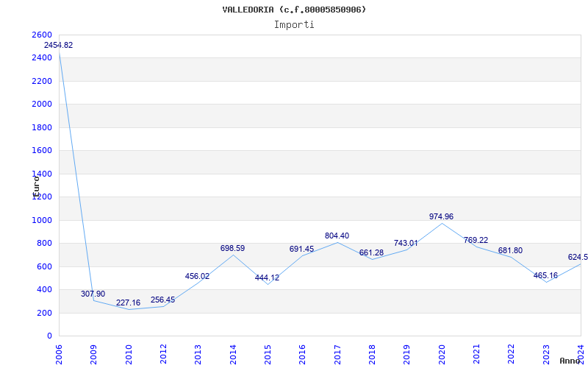Click the 1800 y-axis value

[42, 127]
